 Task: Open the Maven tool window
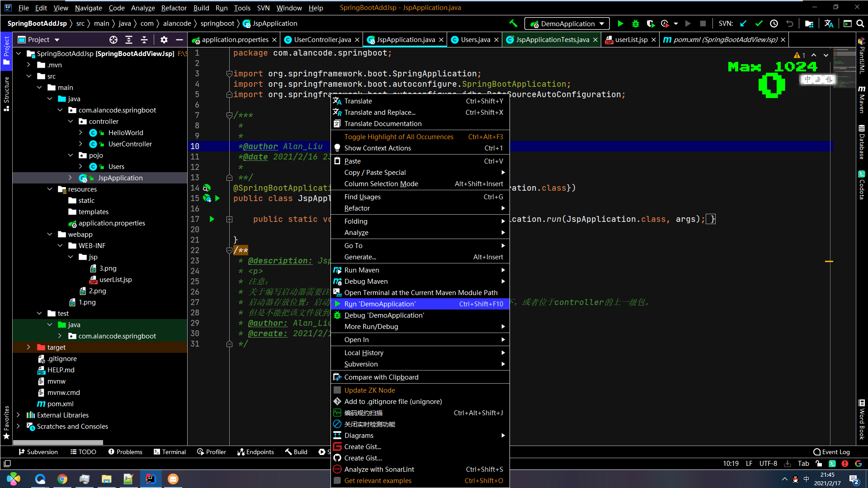click(862, 99)
